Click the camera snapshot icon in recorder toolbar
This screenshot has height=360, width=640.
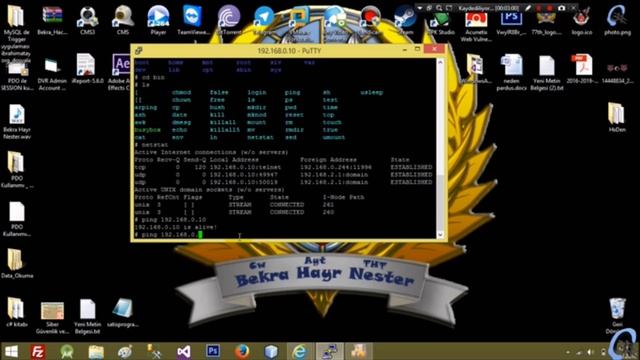pyautogui.click(x=562, y=7)
